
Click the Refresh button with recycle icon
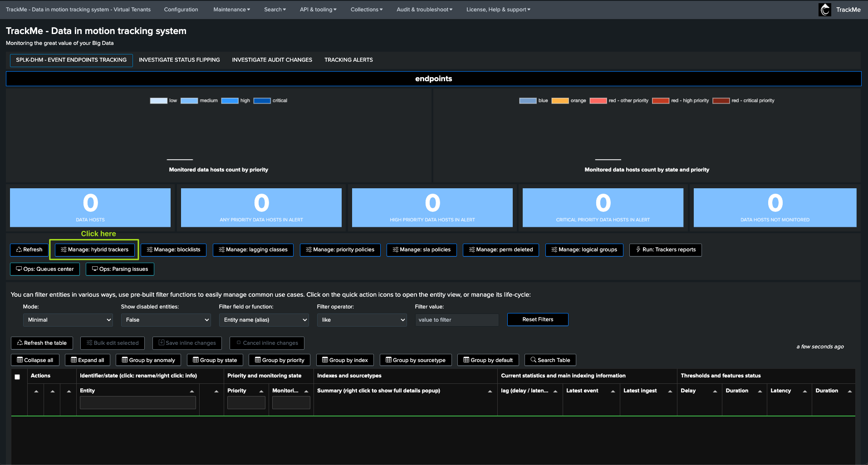click(29, 250)
